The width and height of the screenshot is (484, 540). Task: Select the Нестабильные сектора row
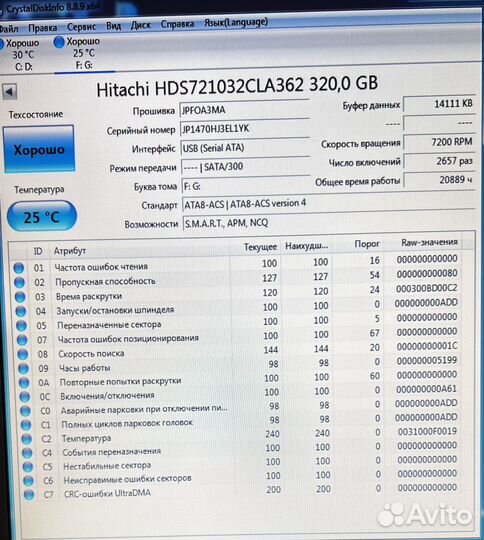(x=239, y=463)
